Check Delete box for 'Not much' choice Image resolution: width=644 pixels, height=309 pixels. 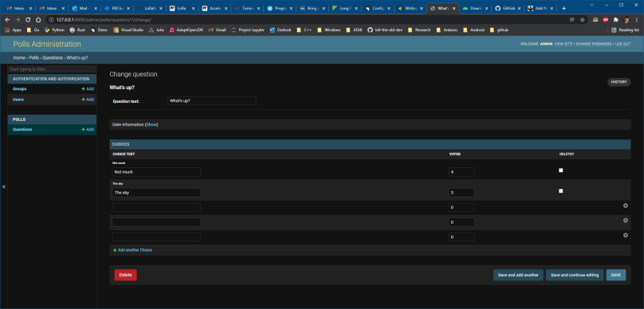561,170
